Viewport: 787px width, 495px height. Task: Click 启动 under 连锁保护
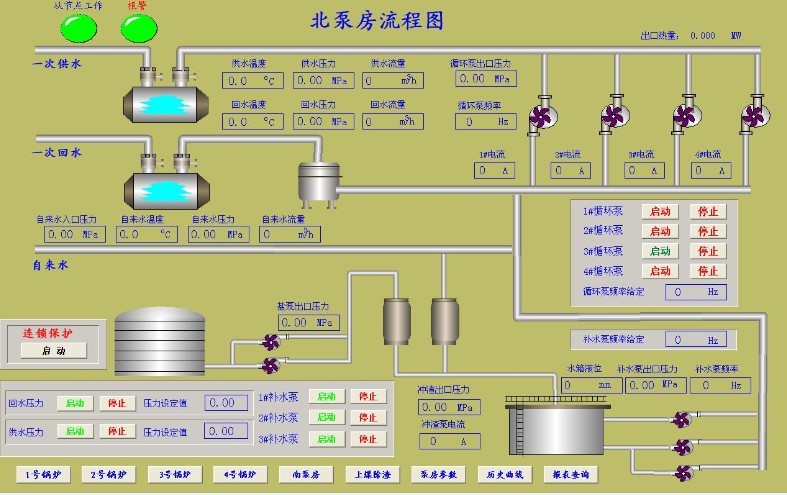54,350
